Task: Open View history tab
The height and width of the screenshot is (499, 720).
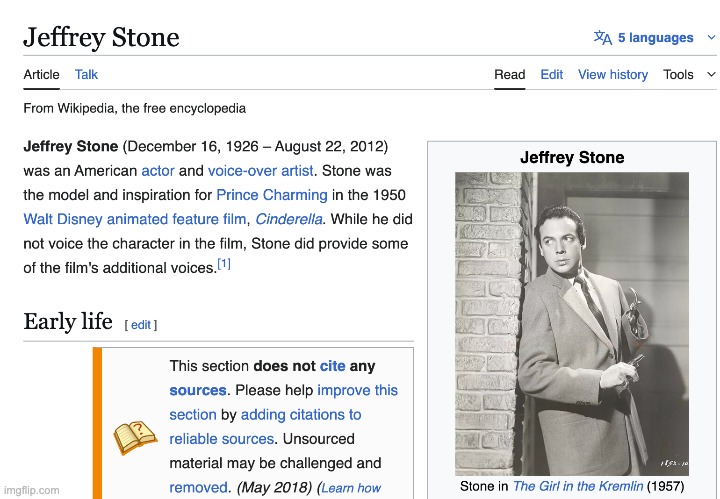Action: pyautogui.click(x=612, y=74)
